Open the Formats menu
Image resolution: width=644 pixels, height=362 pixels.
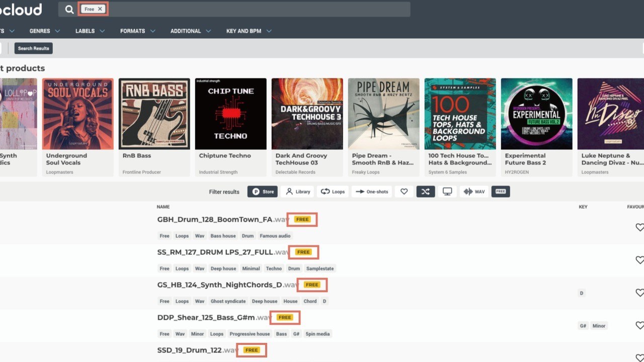tap(137, 31)
